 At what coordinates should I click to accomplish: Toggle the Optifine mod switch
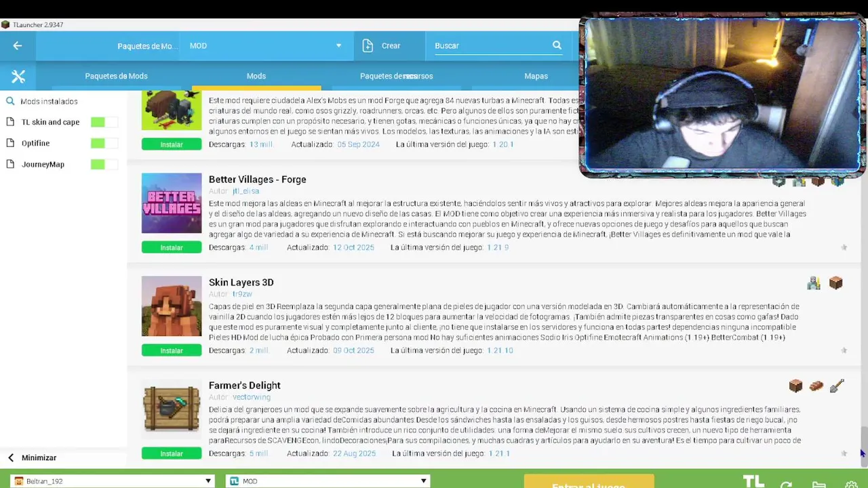point(104,143)
